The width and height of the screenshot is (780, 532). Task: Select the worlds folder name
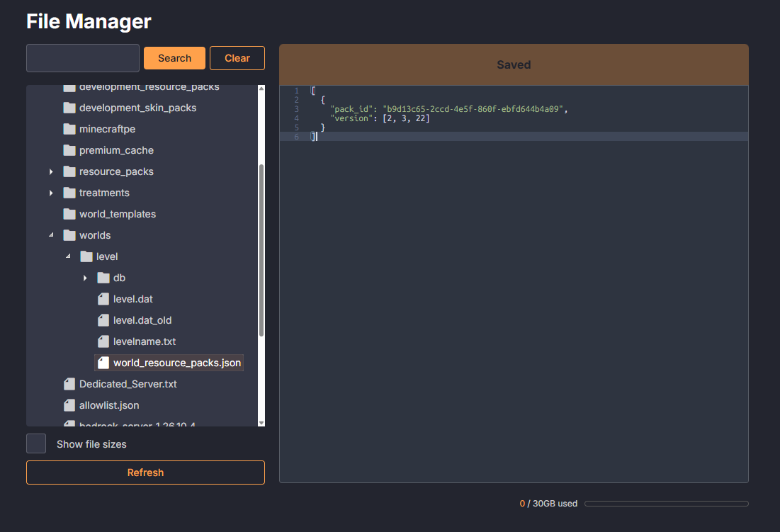[x=95, y=235]
